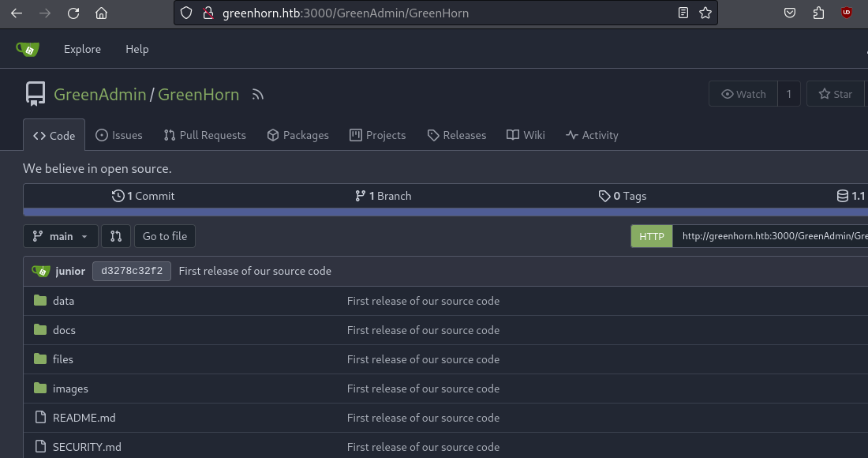
Task: Open the Firefox extensions puzzle icon
Action: 818,13
